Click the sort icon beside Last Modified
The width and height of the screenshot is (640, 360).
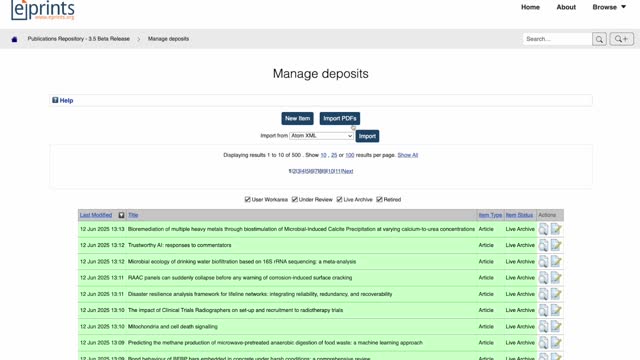121,215
